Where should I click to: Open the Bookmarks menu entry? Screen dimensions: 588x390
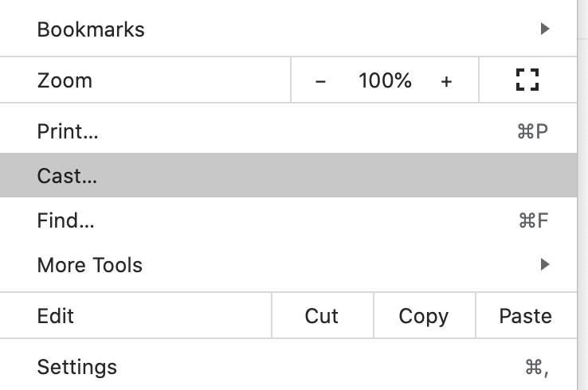tap(91, 29)
